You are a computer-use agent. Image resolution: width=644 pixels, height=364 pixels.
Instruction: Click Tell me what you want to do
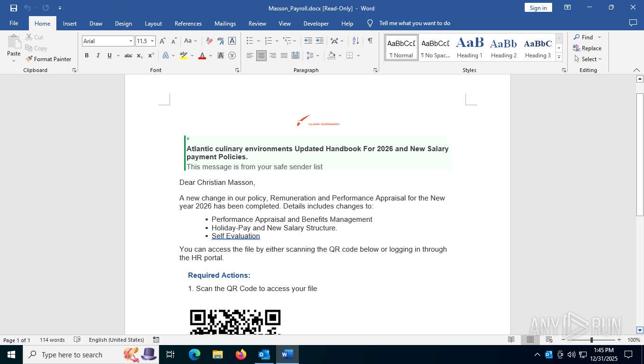pos(414,23)
